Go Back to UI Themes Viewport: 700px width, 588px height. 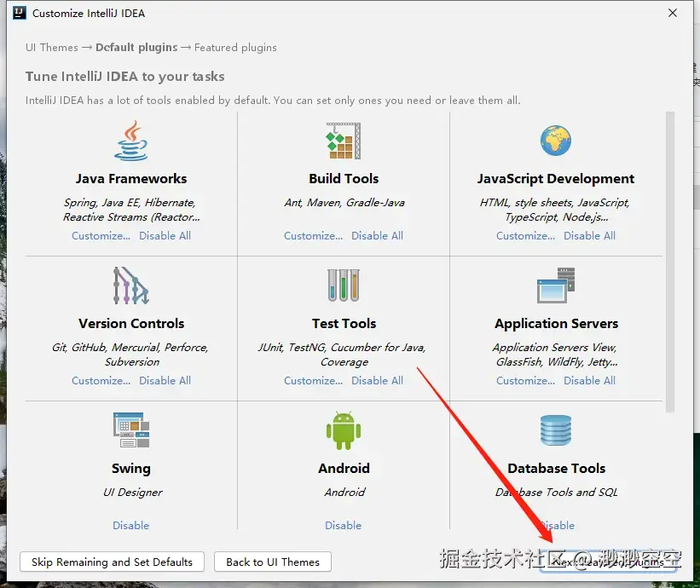(273, 562)
